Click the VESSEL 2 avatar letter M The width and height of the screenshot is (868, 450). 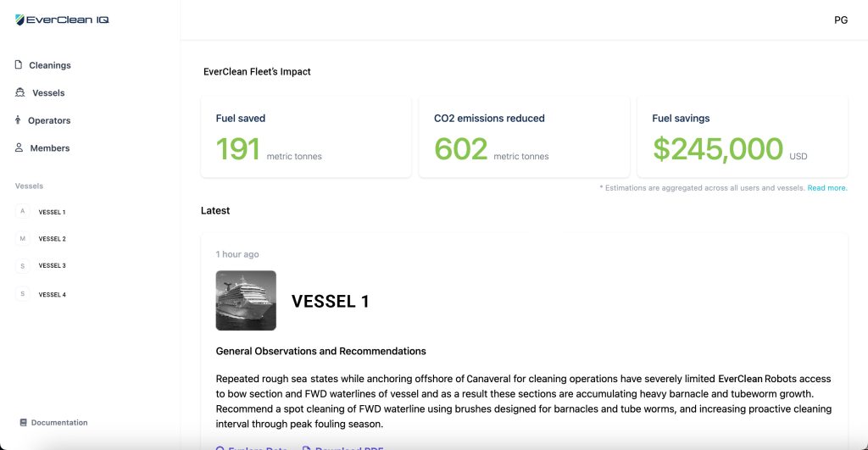(x=23, y=239)
